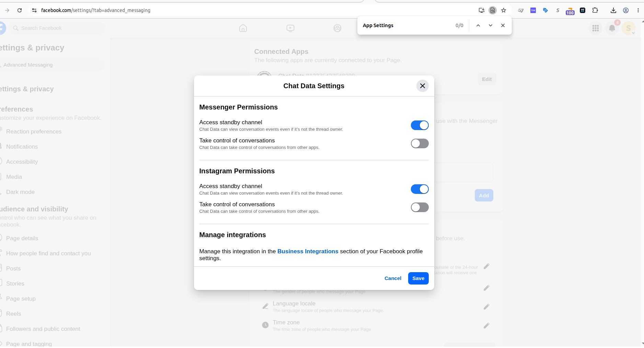The height and width of the screenshot is (348, 644).
Task: Save the Chat Data Settings
Action: click(x=418, y=278)
